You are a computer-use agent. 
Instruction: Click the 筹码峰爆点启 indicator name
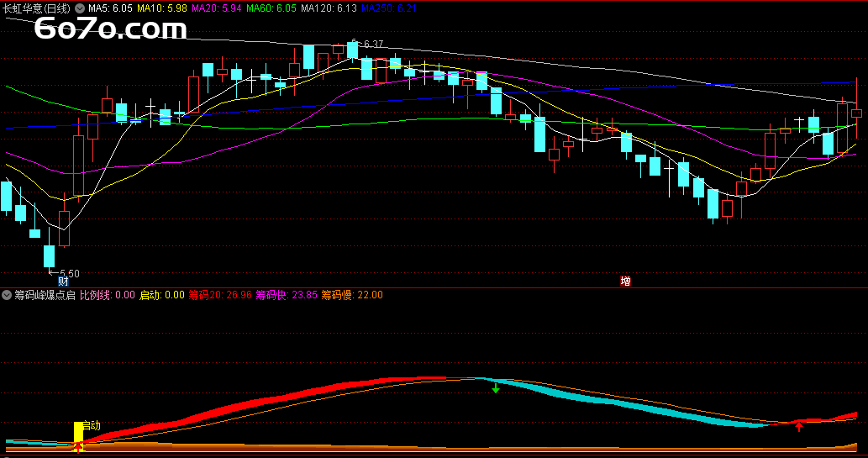coord(45,295)
